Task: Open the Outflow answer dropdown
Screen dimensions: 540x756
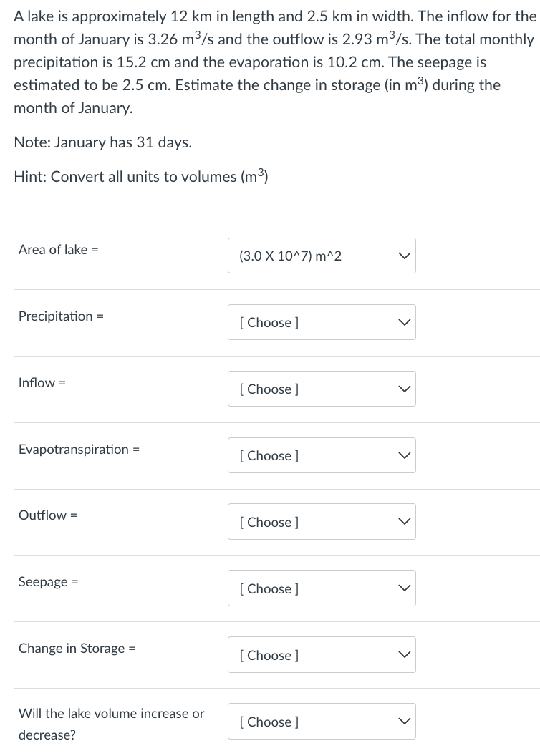Action: 321,522
